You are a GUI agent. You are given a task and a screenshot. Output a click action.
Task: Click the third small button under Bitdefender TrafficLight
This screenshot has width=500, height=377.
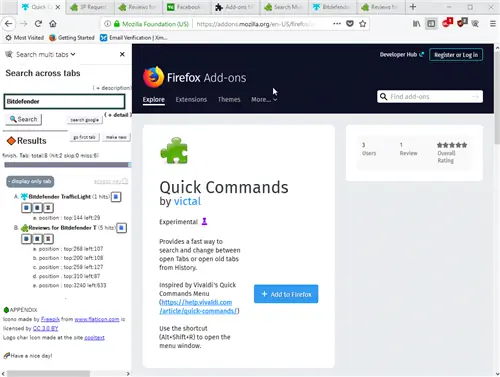pos(48,208)
